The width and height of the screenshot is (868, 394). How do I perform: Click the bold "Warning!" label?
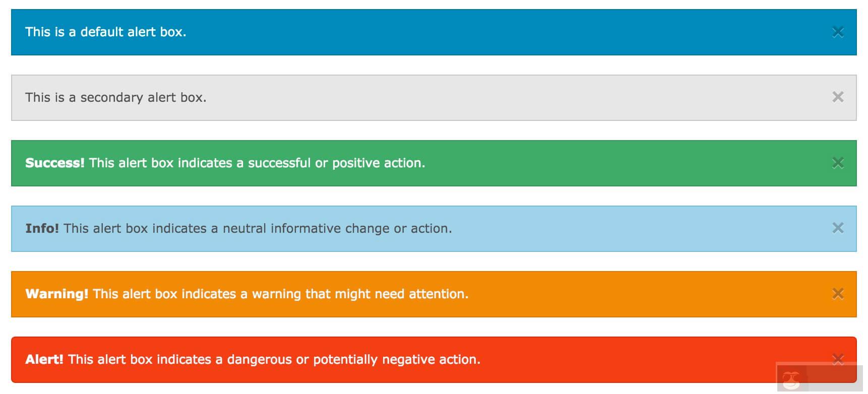pos(56,294)
